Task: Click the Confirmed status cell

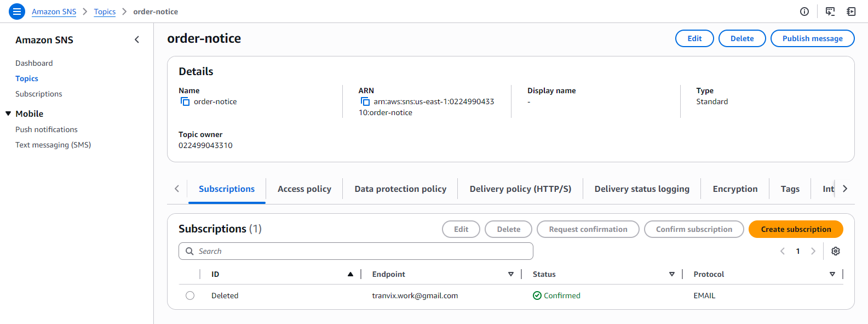Action: 556,295
